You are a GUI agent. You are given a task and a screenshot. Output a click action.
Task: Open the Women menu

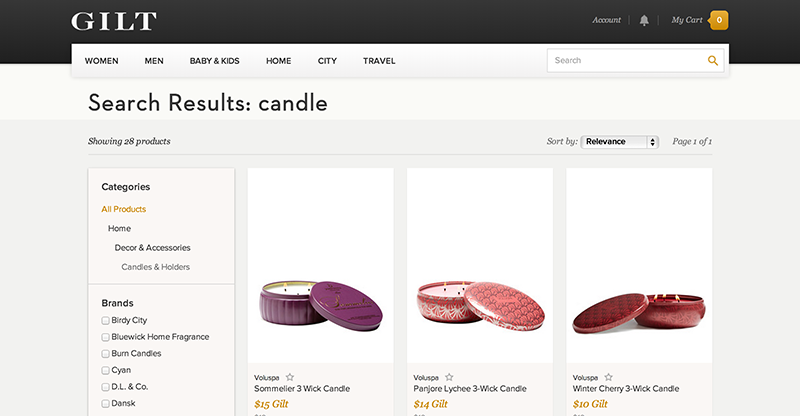(x=102, y=61)
